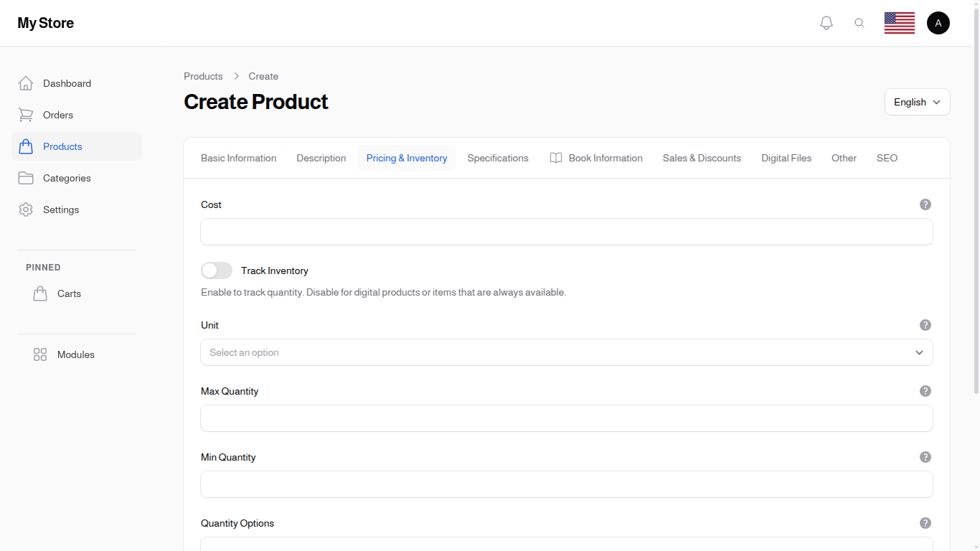Viewport: 980px width, 551px height.
Task: Open Modules in the sidebar
Action: pyautogui.click(x=75, y=354)
